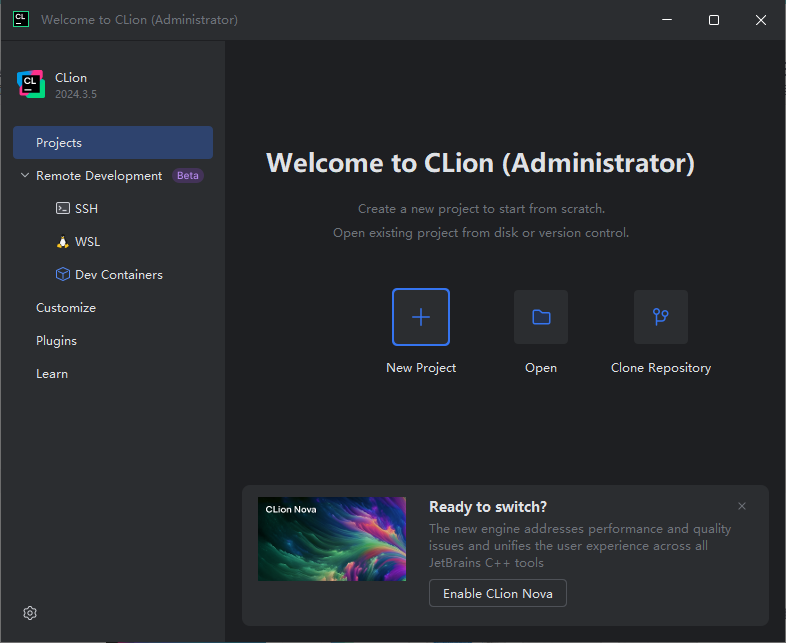The width and height of the screenshot is (786, 643).
Task: Click the Beta badge
Action: 187,176
